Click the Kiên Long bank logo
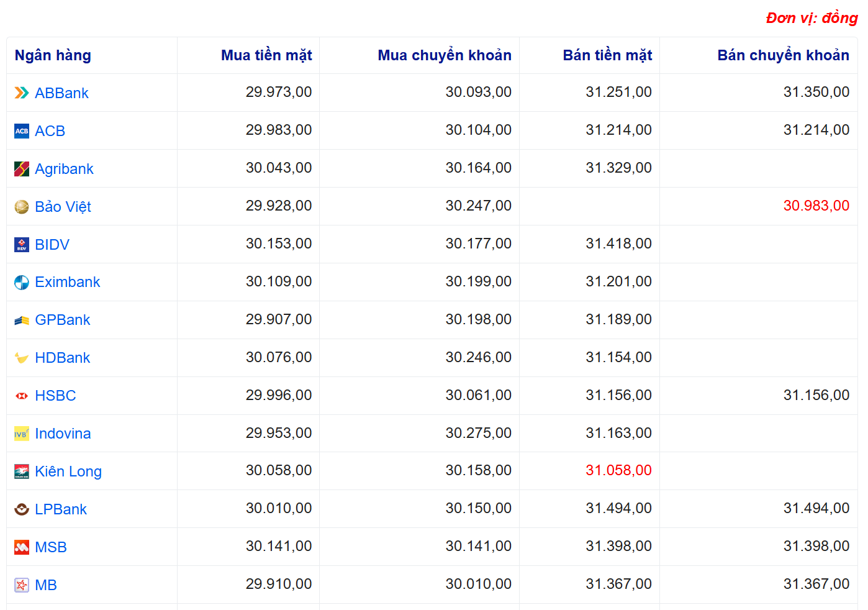Image resolution: width=868 pixels, height=610 pixels. click(x=22, y=471)
